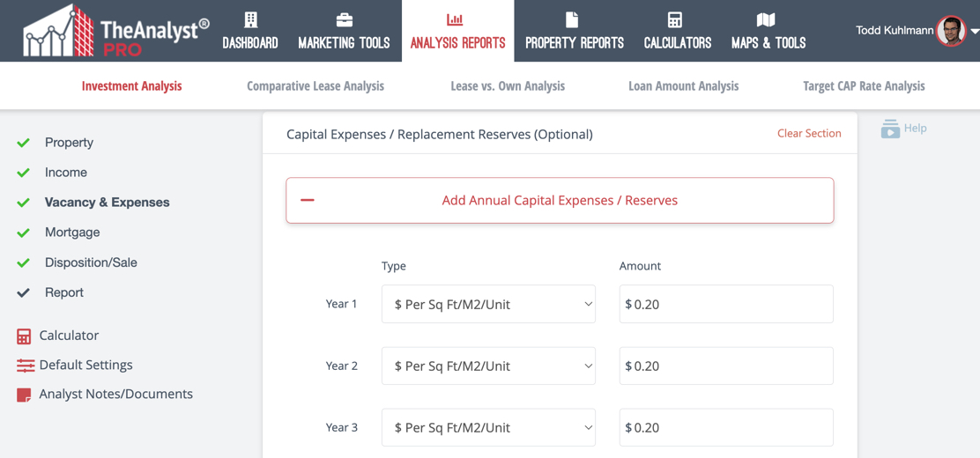
Task: Switch to Target CAP Rate Analysis
Action: [x=864, y=86]
